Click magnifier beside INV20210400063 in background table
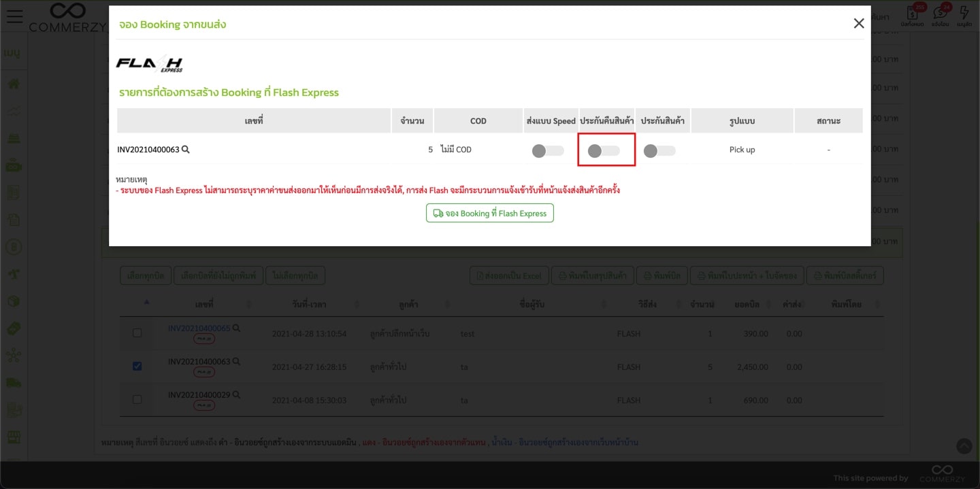The height and width of the screenshot is (489, 980). 236,362
